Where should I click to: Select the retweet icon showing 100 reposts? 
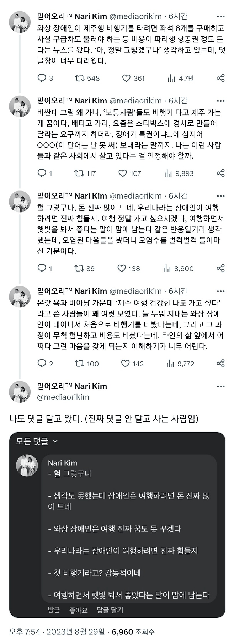[81, 364]
